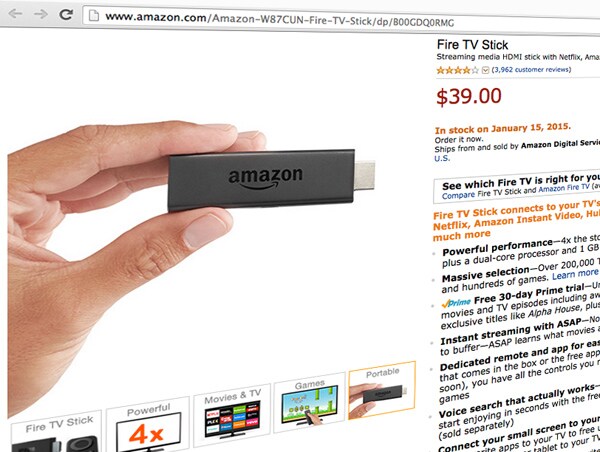Follow the Learn more link
Screen dimensions: 600x452
pyautogui.click(x=575, y=274)
